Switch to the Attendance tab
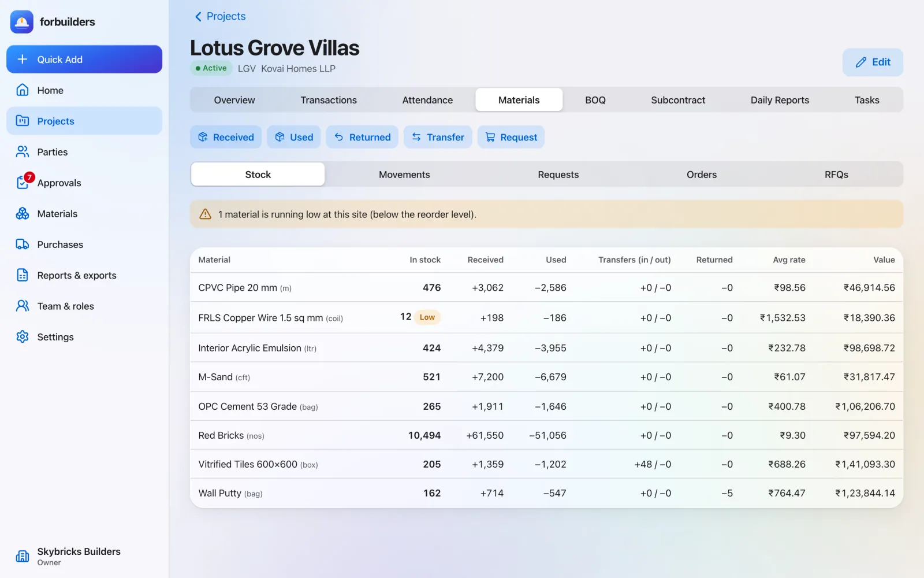This screenshot has width=924, height=578. pyautogui.click(x=427, y=100)
